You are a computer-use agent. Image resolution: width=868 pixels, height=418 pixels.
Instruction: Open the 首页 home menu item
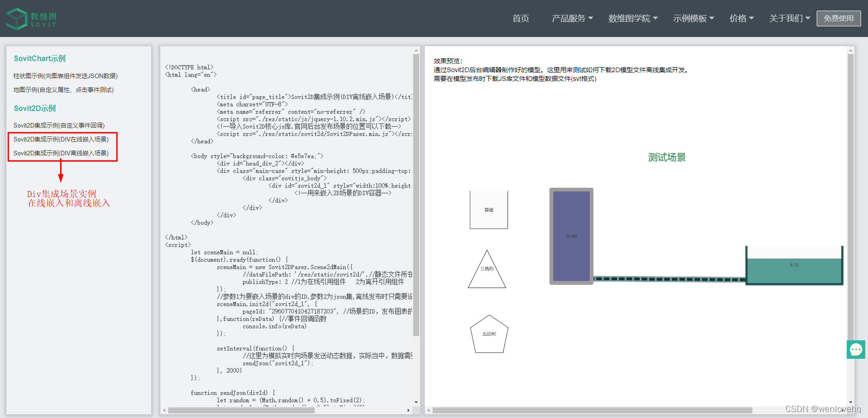click(x=520, y=18)
